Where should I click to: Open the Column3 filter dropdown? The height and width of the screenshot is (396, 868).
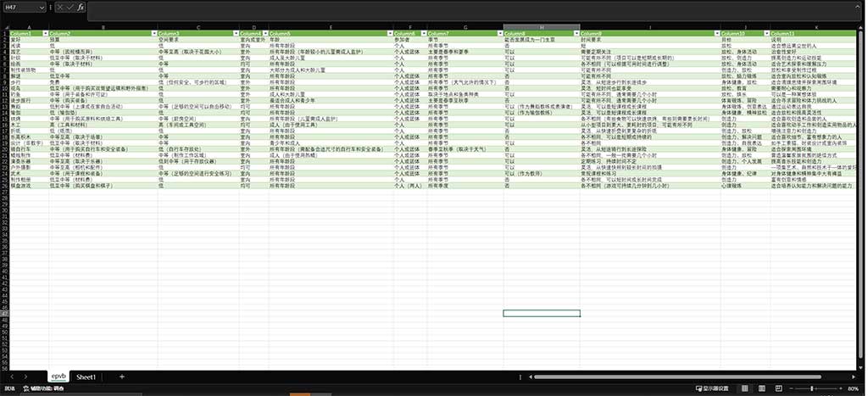coord(236,33)
